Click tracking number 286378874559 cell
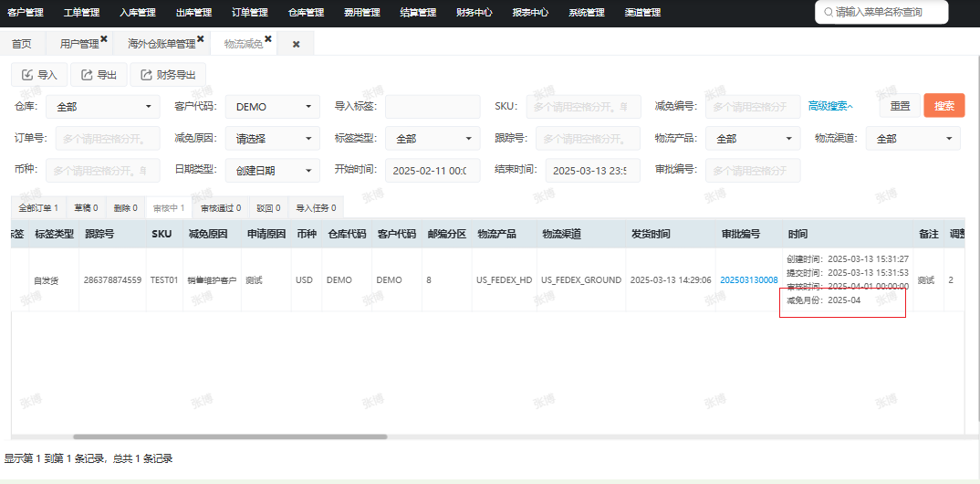This screenshot has height=484, width=980. [112, 280]
